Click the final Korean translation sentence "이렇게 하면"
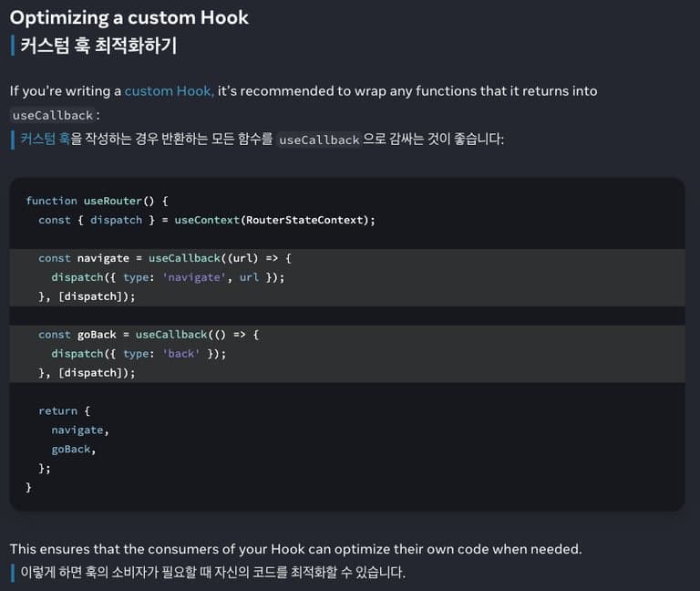Screen dimensions: 700x591 [x=212, y=573]
